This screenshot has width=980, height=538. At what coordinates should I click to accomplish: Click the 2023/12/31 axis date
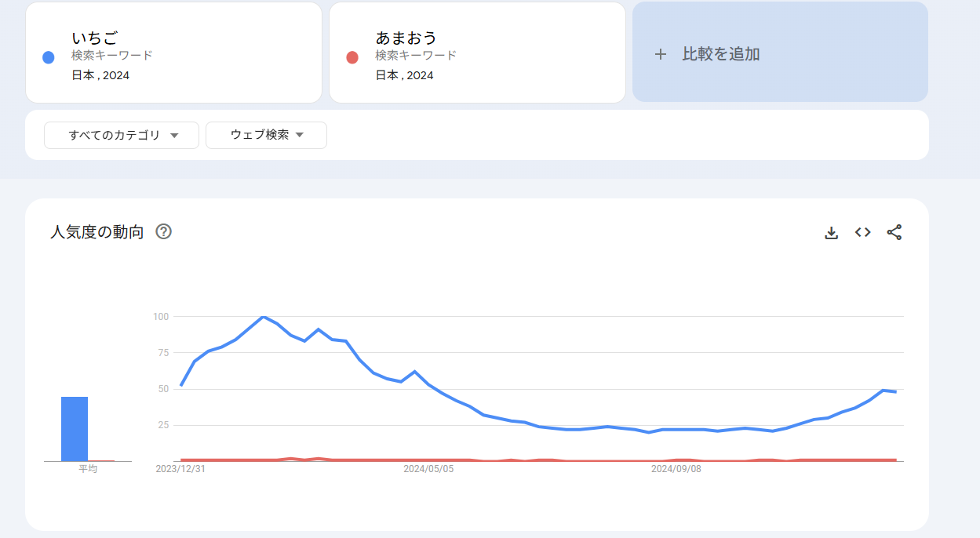[x=180, y=469]
